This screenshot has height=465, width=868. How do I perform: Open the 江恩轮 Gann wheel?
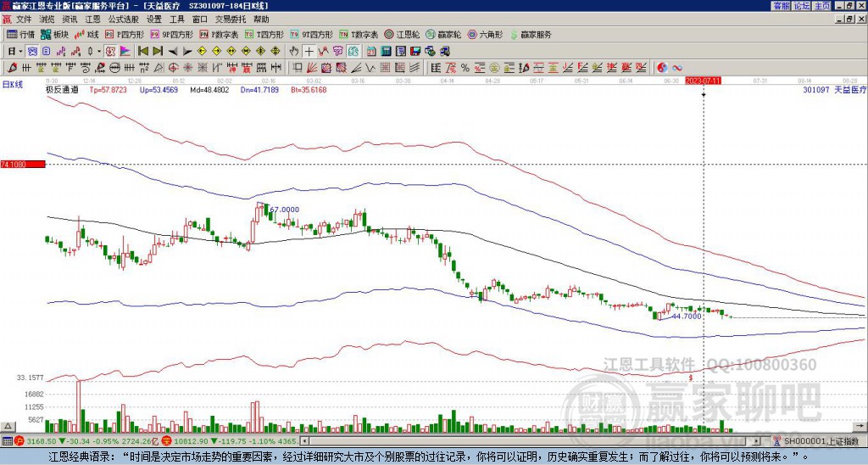click(x=401, y=34)
